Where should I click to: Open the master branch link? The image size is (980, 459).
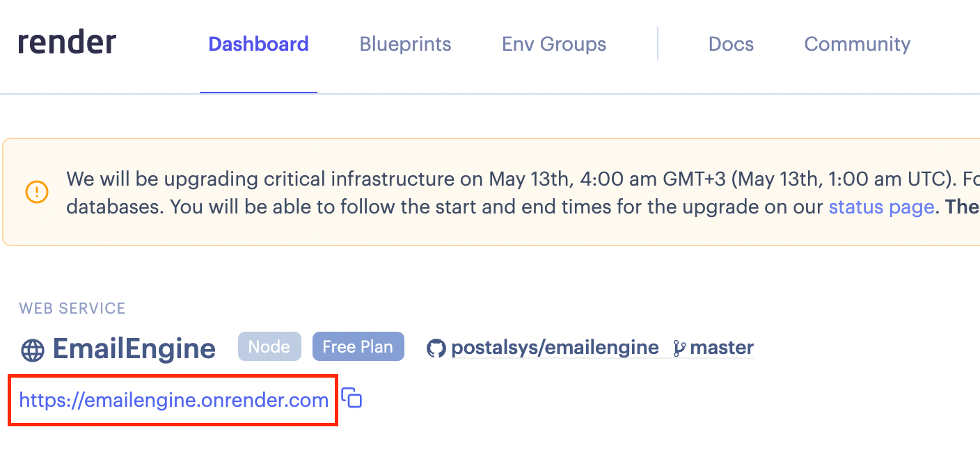[x=722, y=347]
